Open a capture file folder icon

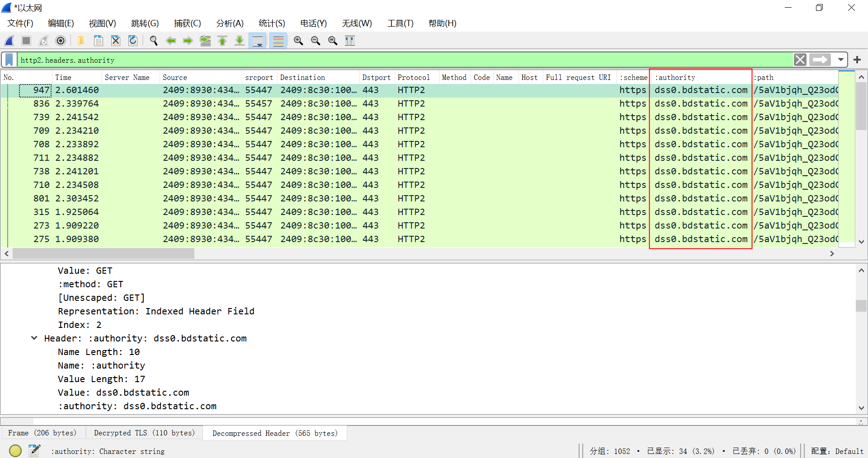click(x=81, y=41)
